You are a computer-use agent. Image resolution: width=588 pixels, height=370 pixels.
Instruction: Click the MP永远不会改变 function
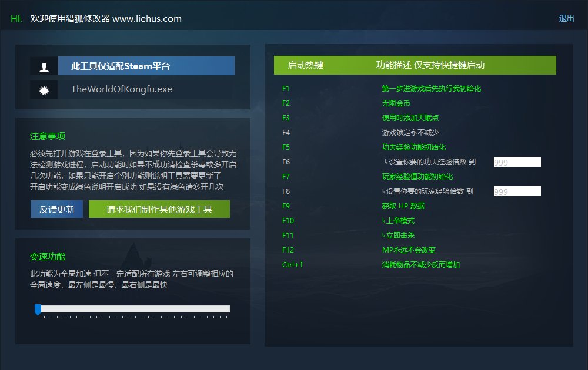(x=409, y=250)
